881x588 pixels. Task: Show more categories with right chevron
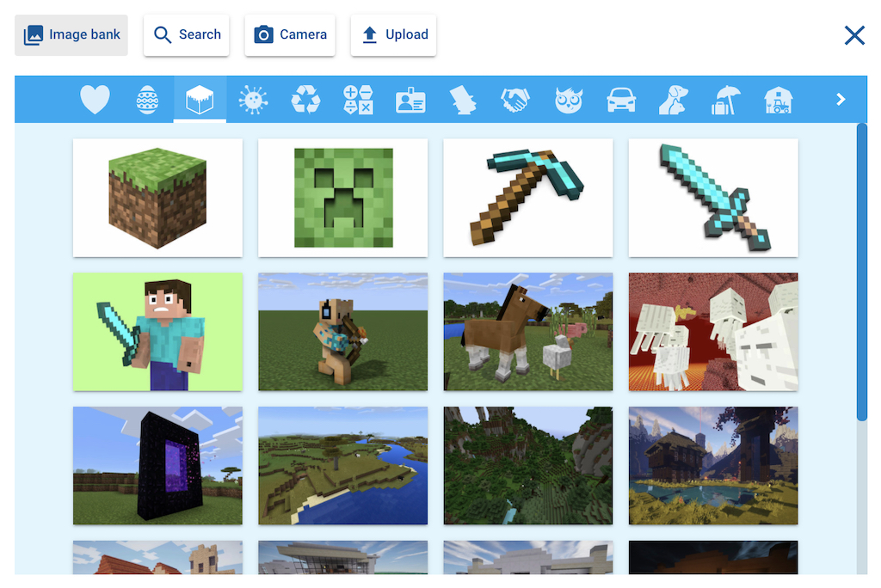click(841, 100)
